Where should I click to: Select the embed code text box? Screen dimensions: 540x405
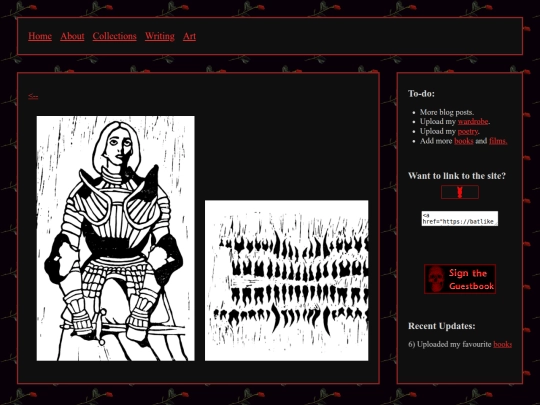pyautogui.click(x=460, y=218)
